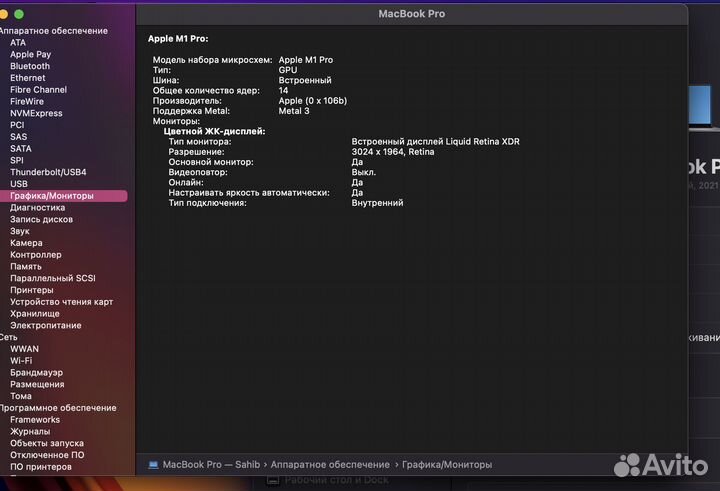
Task: Click Аппаратное обеспечение in the path bar
Action: pyautogui.click(x=330, y=465)
